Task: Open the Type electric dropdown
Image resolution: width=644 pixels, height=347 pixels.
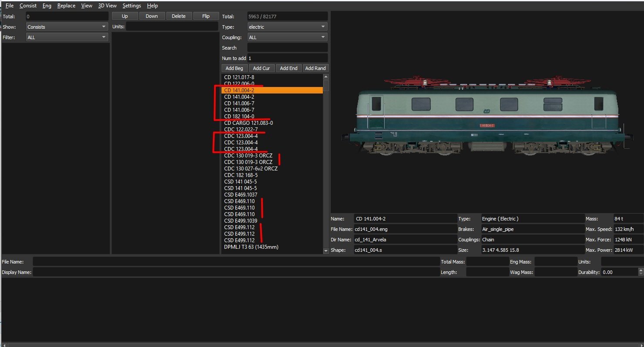Action: coord(287,27)
